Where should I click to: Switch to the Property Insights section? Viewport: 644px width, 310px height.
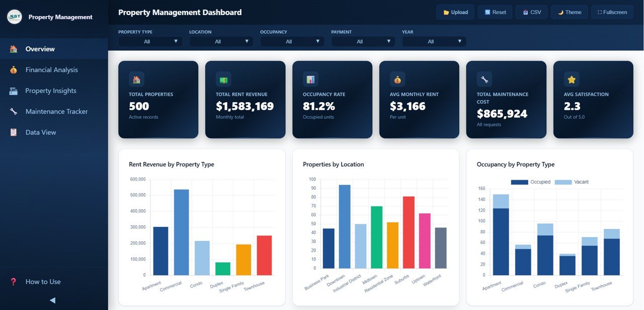click(51, 91)
